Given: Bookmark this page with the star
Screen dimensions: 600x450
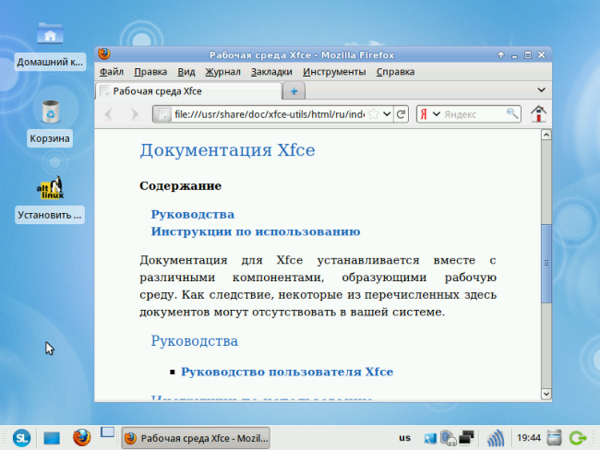Looking at the screenshot, I should coord(374,114).
